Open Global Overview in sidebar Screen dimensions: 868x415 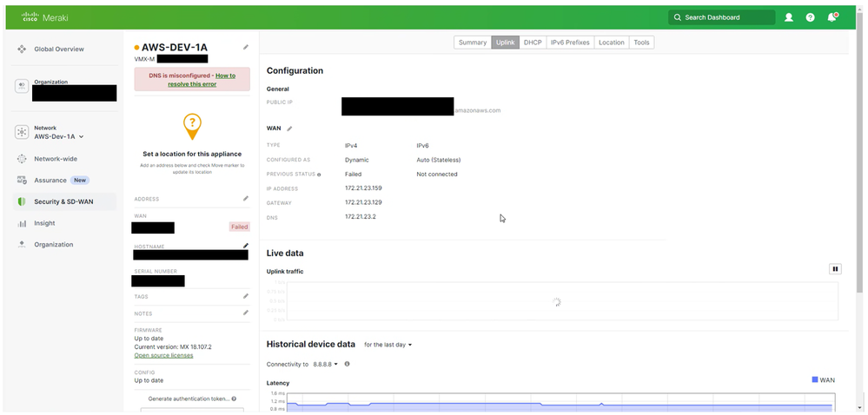tap(59, 49)
